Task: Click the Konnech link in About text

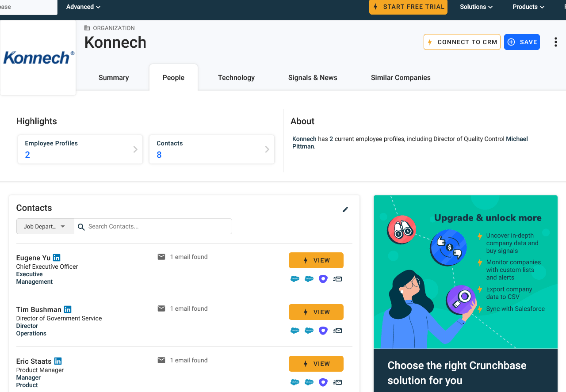Action: click(304, 139)
